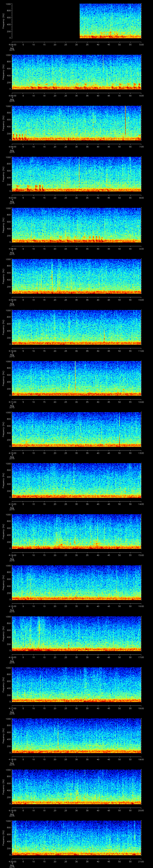Click the "5:00" end time label
The width and height of the screenshot is (153, 868).
pos(141,44)
